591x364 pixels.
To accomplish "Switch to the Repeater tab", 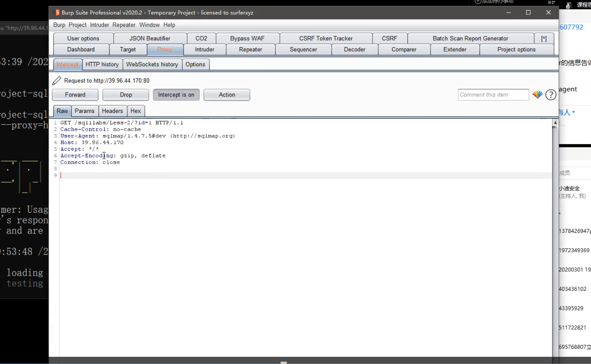I will (x=250, y=49).
